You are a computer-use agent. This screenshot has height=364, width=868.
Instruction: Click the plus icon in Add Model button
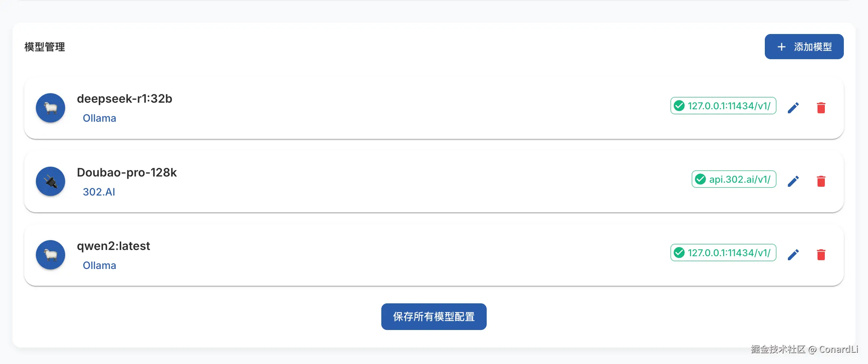pos(781,47)
